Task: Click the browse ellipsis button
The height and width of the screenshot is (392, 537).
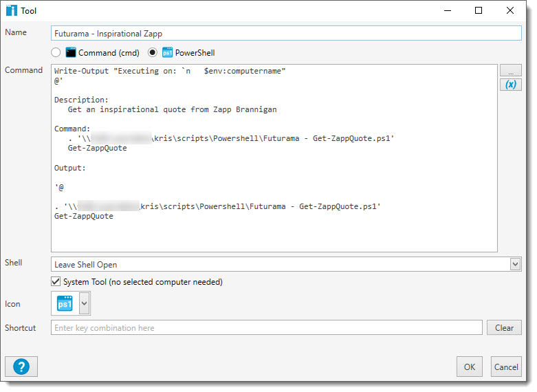Action: pyautogui.click(x=510, y=70)
